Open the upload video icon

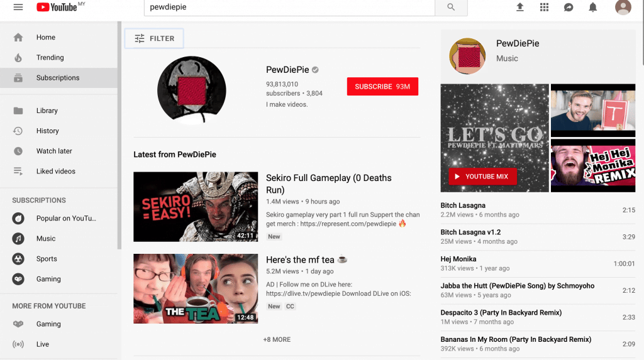coord(520,7)
